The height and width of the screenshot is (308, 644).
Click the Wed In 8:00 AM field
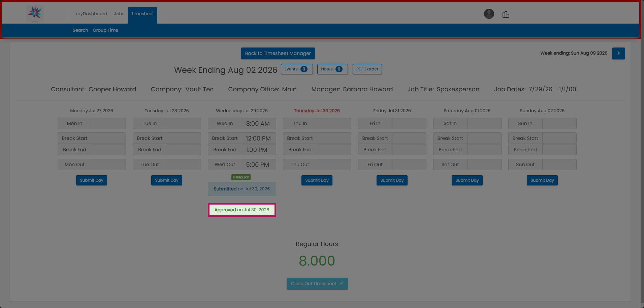pos(259,123)
